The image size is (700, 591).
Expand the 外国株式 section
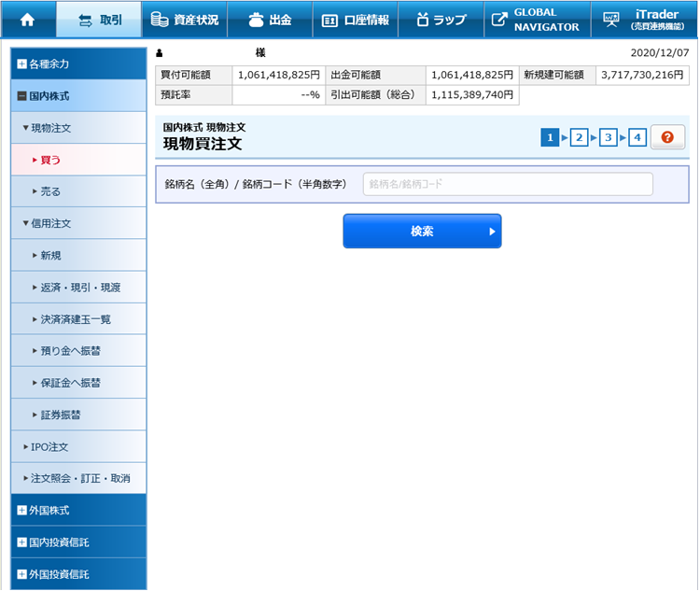click(78, 510)
